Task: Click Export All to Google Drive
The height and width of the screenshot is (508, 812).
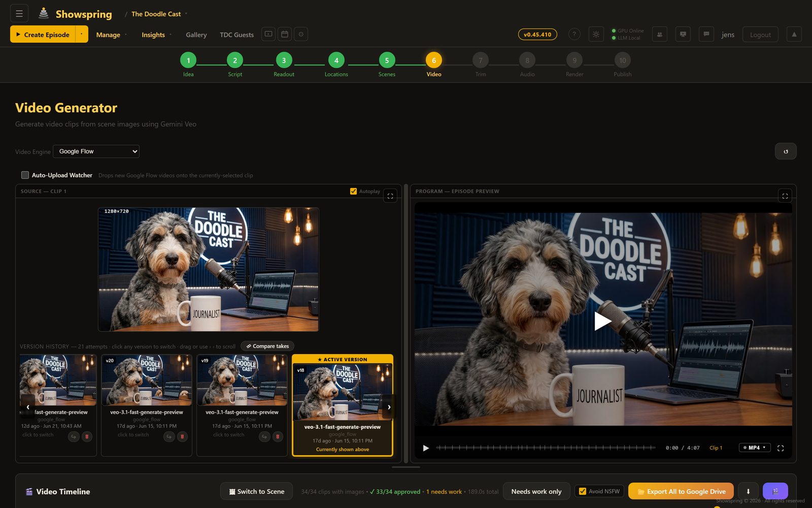Action: click(681, 491)
